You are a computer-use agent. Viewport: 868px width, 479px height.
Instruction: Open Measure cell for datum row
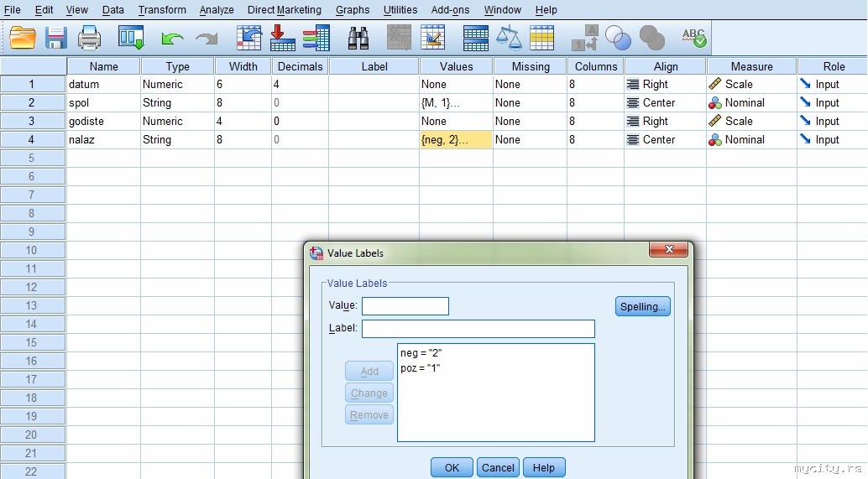coord(751,84)
